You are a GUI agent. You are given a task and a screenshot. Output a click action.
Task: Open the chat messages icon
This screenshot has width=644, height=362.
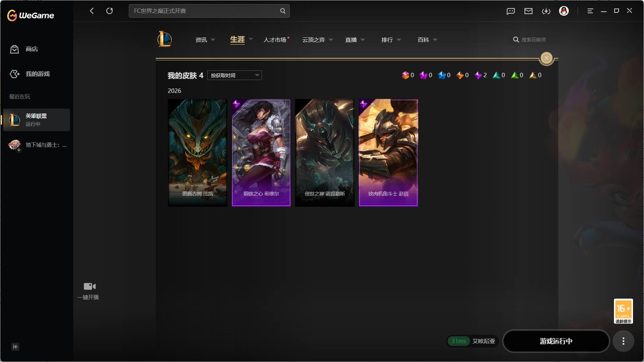(511, 11)
